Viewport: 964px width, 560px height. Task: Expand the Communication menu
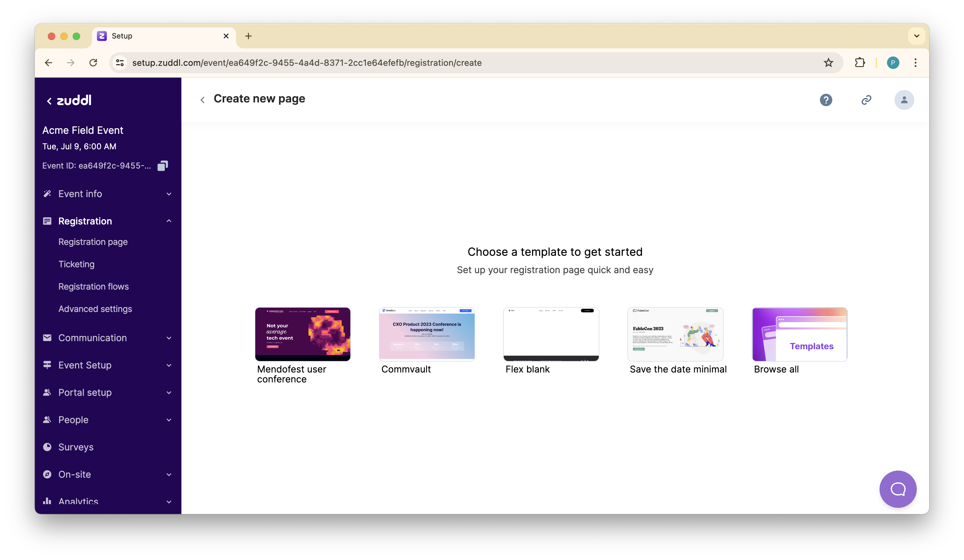[x=107, y=338]
